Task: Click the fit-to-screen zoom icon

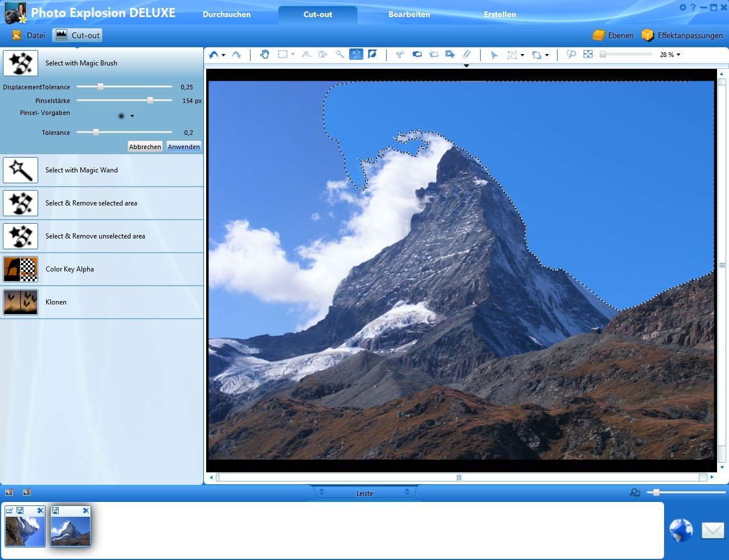Action: coord(588,55)
